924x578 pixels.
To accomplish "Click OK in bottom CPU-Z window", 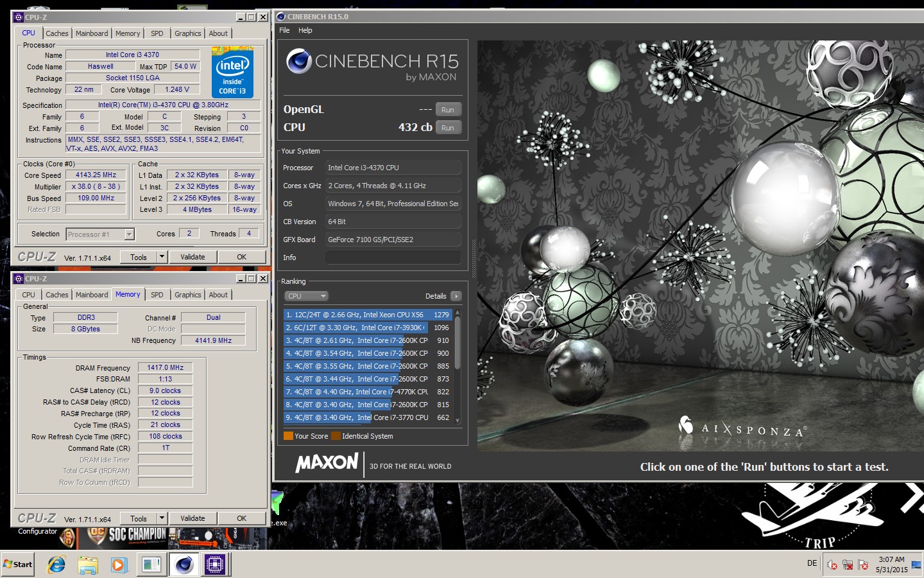I will [241, 518].
